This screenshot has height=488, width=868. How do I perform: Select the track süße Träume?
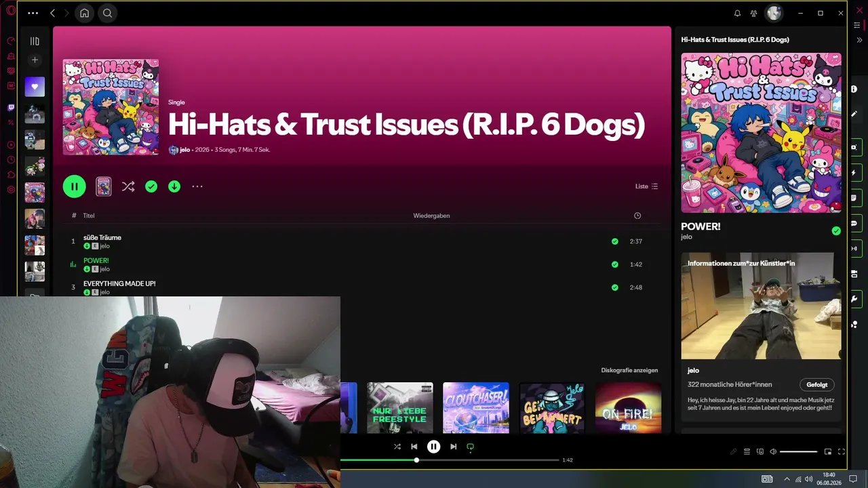tap(102, 238)
